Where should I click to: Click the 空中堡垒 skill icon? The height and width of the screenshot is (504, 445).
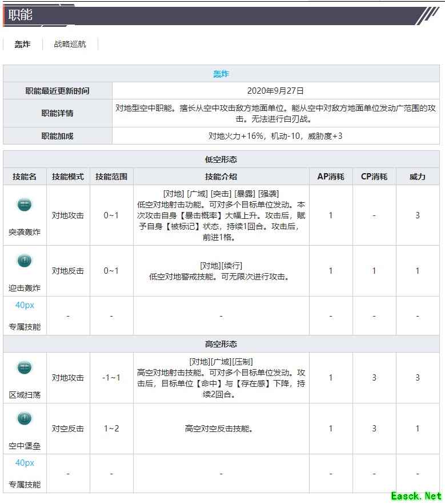tap(24, 418)
